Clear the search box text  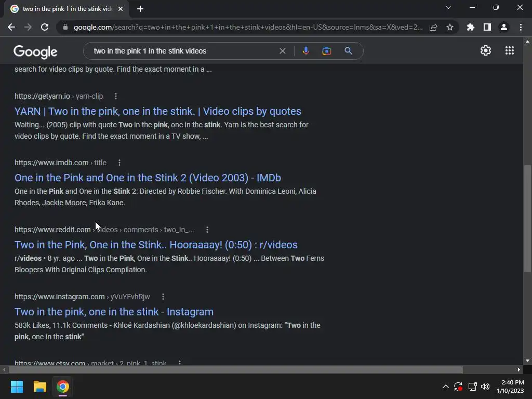tap(282, 51)
